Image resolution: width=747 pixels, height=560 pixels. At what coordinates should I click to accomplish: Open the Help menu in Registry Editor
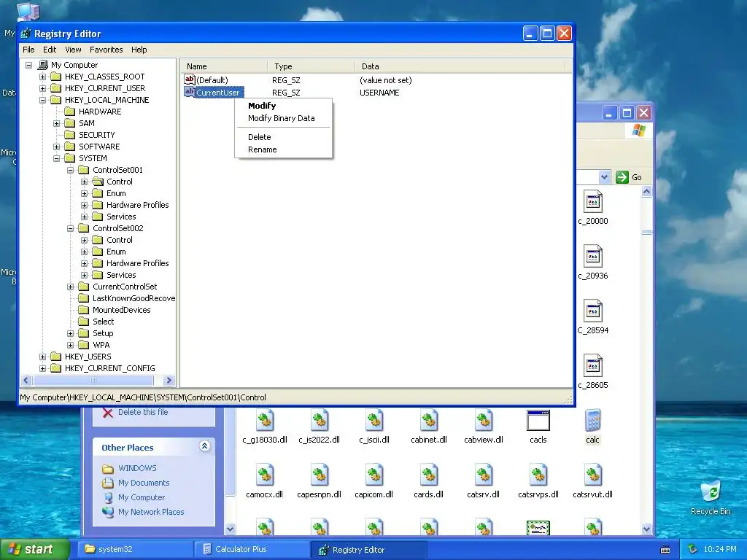click(x=139, y=50)
